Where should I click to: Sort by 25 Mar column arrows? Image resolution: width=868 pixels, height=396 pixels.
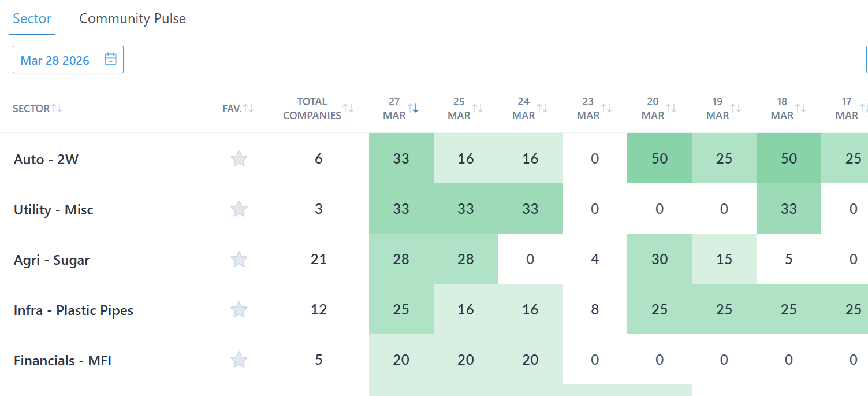(478, 108)
